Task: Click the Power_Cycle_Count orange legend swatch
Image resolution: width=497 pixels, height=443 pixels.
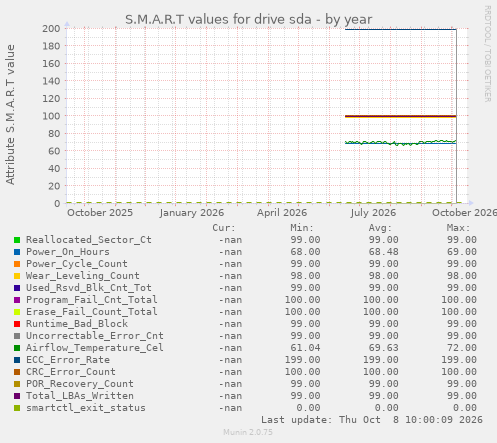Action: coord(17,264)
